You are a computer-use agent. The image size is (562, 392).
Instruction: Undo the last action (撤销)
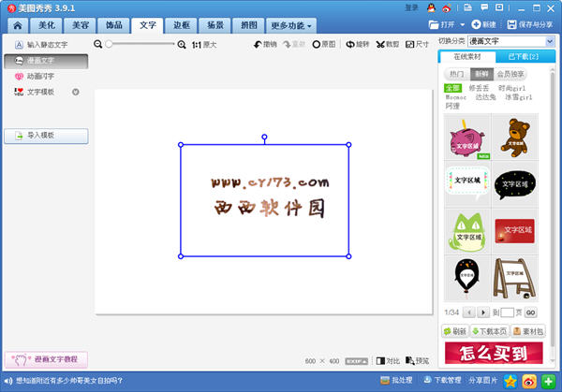point(265,44)
